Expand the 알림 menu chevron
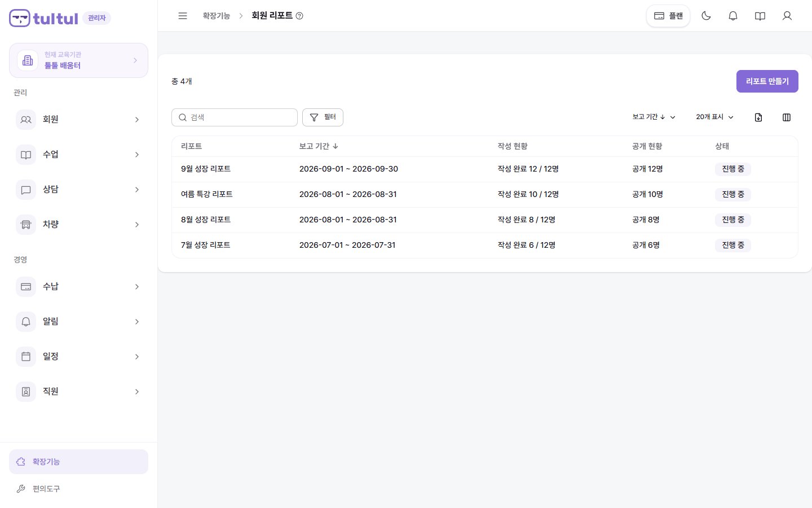812x508 pixels. (137, 322)
